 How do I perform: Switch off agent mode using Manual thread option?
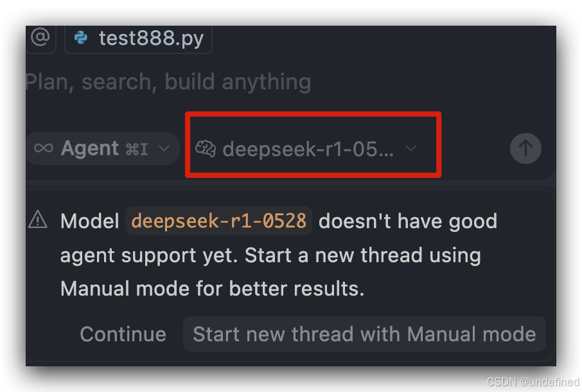pos(364,334)
